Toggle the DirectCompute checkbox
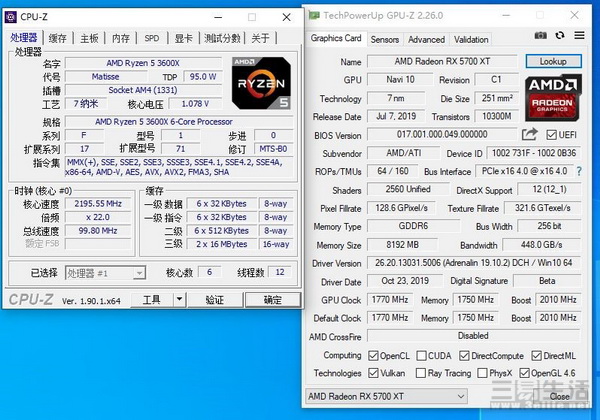600x420 pixels. coord(464,356)
